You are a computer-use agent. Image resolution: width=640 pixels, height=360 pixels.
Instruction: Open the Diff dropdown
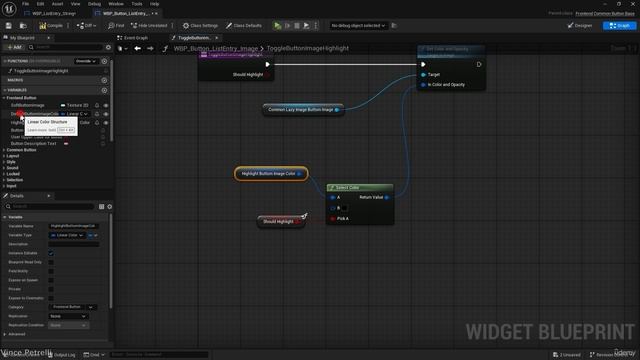[86, 26]
